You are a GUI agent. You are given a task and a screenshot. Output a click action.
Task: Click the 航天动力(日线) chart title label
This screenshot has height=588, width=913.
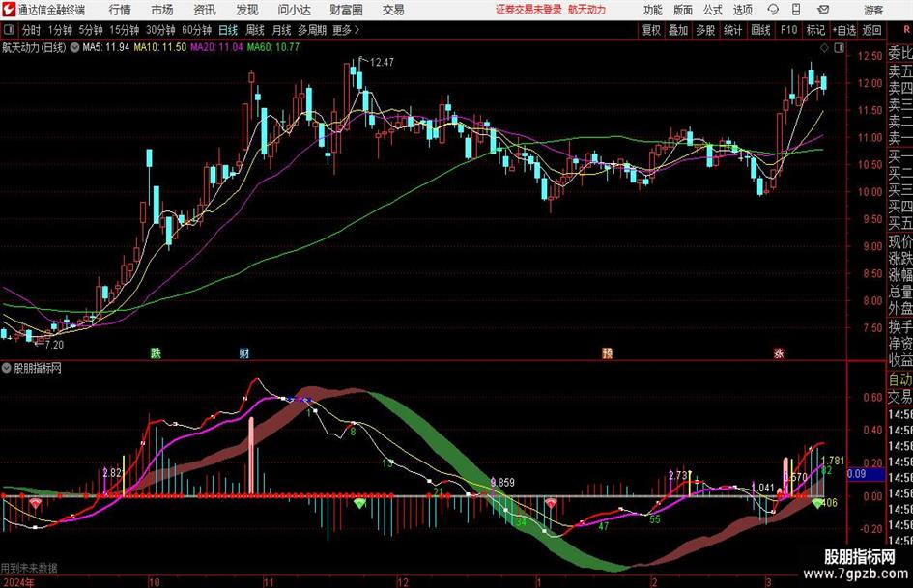[34, 47]
